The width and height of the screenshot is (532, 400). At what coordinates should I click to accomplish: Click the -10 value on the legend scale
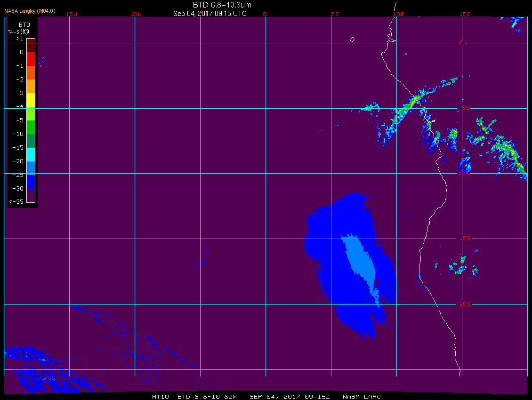click(x=18, y=134)
